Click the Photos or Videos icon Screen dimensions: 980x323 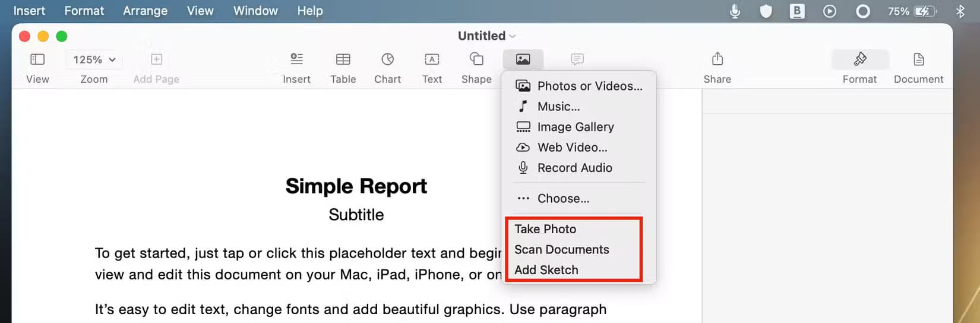(x=523, y=86)
